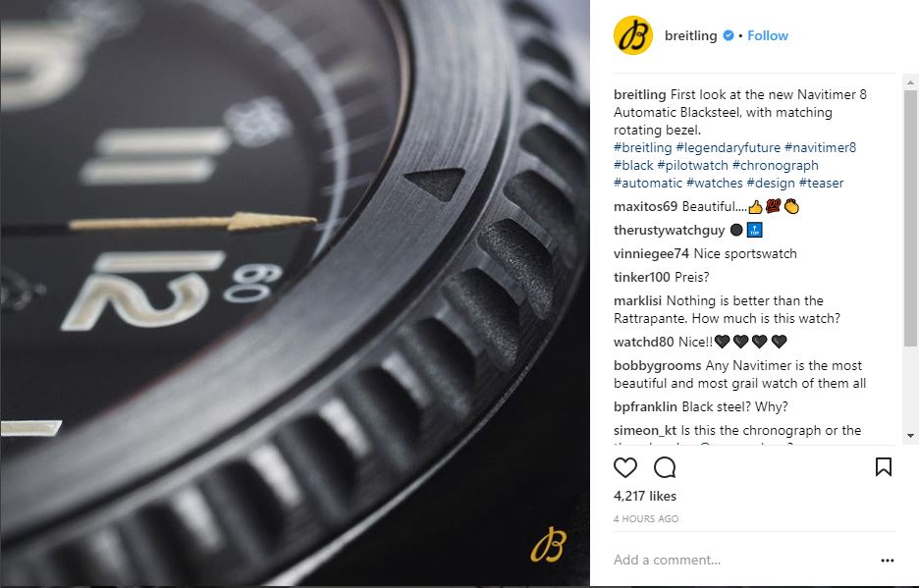Viewport: 919px width, 588px height.
Task: View therustywatchguy's profile
Action: click(670, 231)
